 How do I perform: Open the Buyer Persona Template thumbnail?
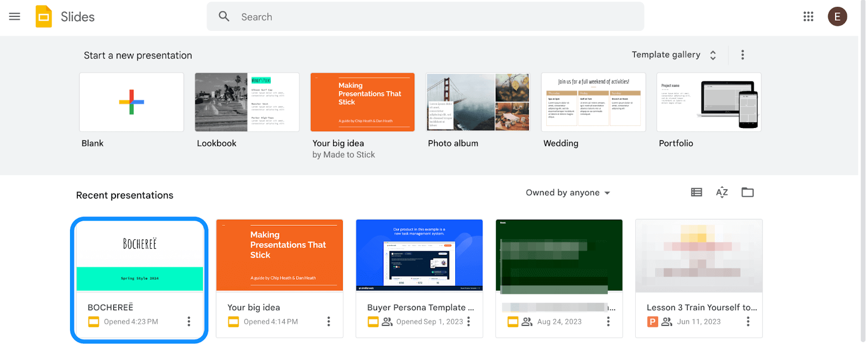point(419,256)
